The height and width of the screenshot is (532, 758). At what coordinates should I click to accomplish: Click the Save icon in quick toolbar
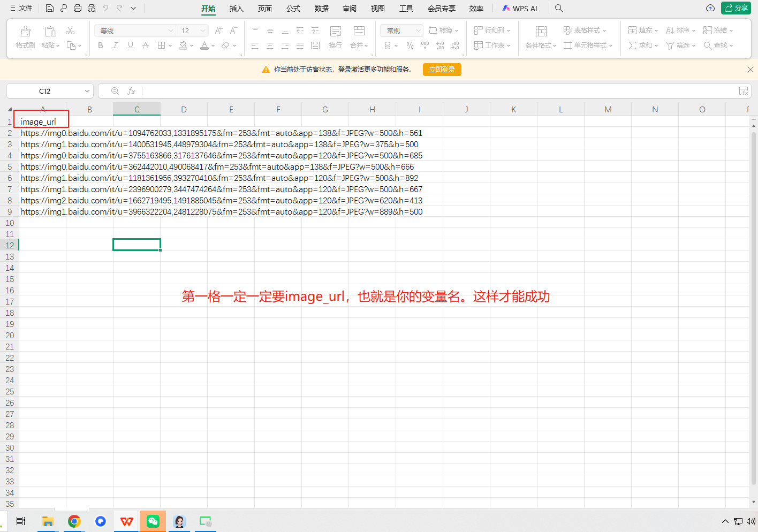point(50,8)
